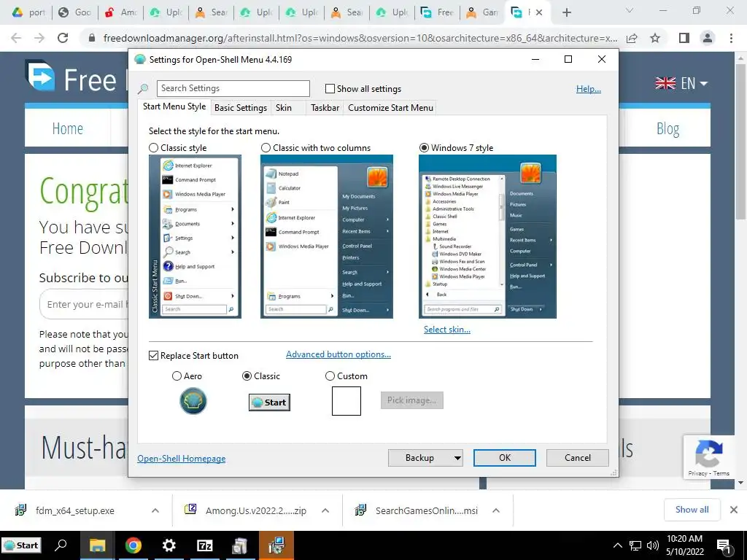Click the Windows 7 style preview thumbnail
Screen dimensions: 747x560
coord(487,236)
